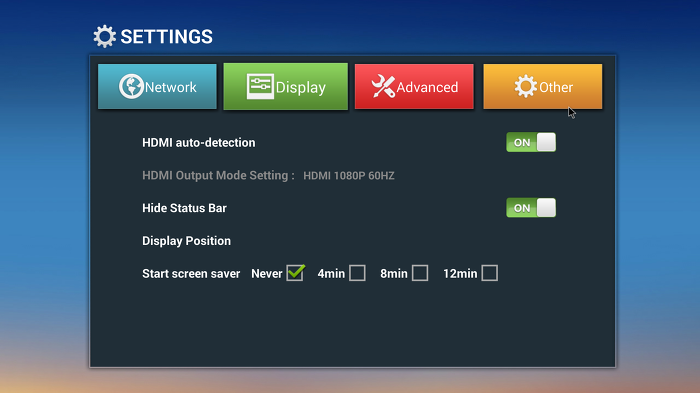Click the HDMI auto-detection label

[199, 142]
